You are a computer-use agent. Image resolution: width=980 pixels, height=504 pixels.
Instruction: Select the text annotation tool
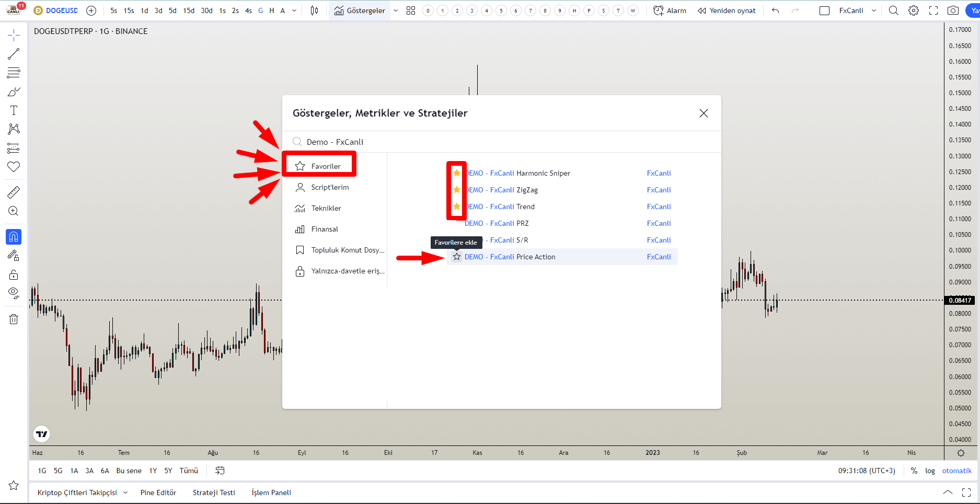coord(14,110)
